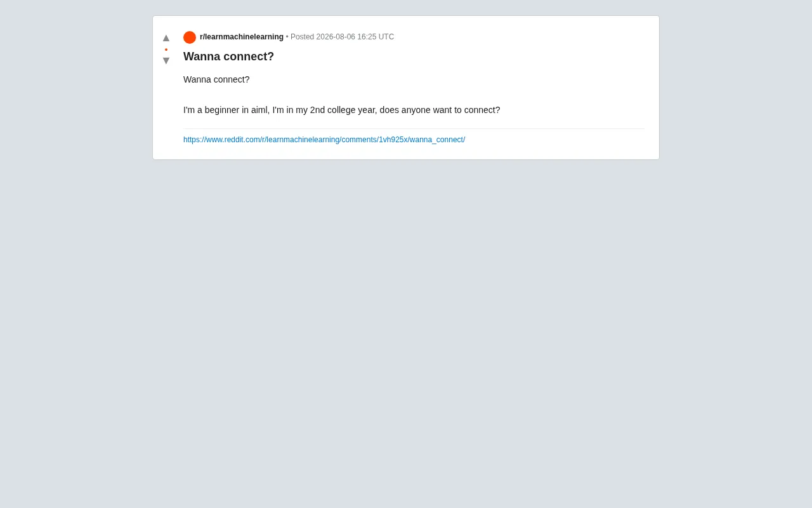Click the bullet separator after the subreddit name
This screenshot has height=508, width=812.
(x=287, y=37)
